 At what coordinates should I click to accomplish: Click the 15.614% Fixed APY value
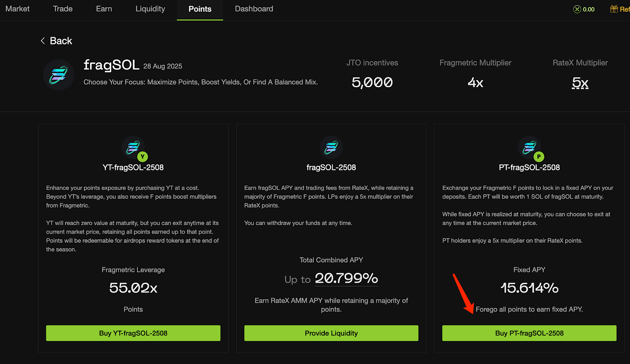pos(529,288)
